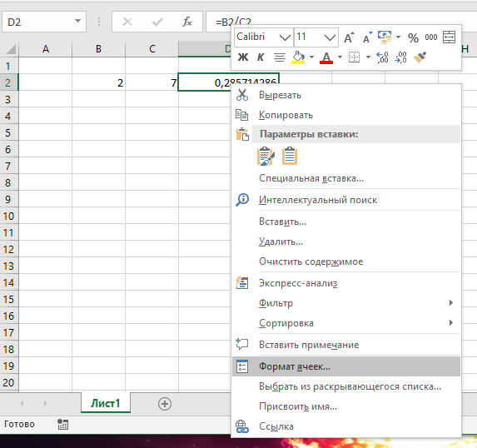Click macro recording icon in status bar
Viewport: 477px width, 448px height.
point(63,424)
